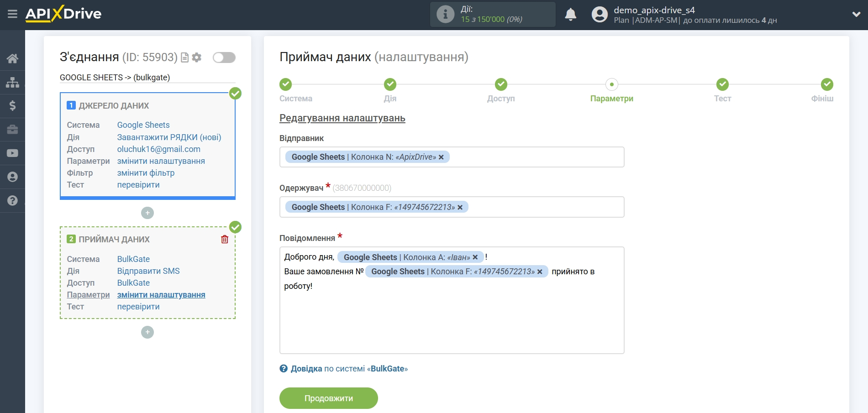Open the connections sitemap icon in the sidebar
Image resolution: width=868 pixels, height=413 pixels.
(x=12, y=82)
